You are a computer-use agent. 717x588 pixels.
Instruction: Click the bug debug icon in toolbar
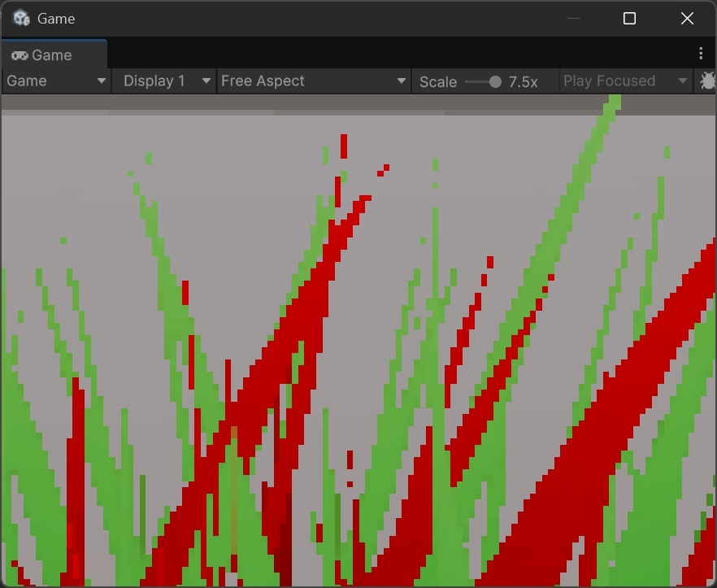[707, 81]
